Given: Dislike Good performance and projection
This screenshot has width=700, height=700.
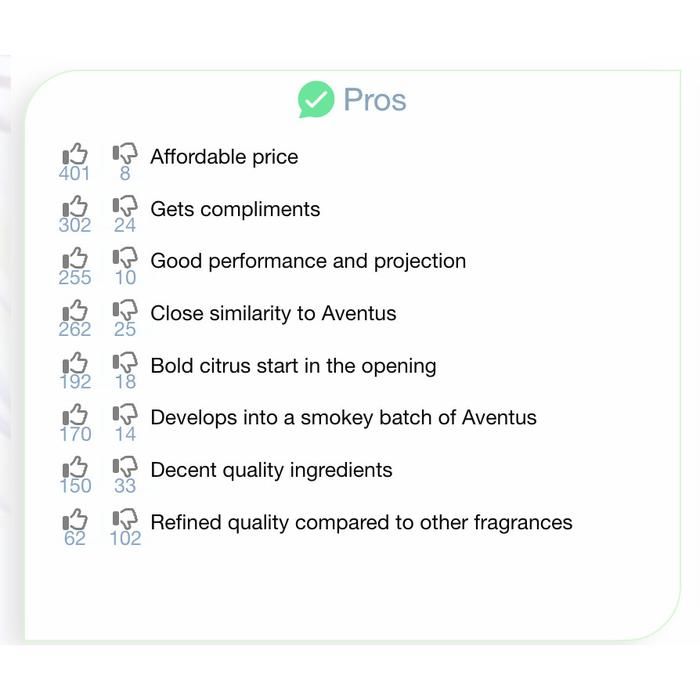Looking at the screenshot, I should [125, 259].
